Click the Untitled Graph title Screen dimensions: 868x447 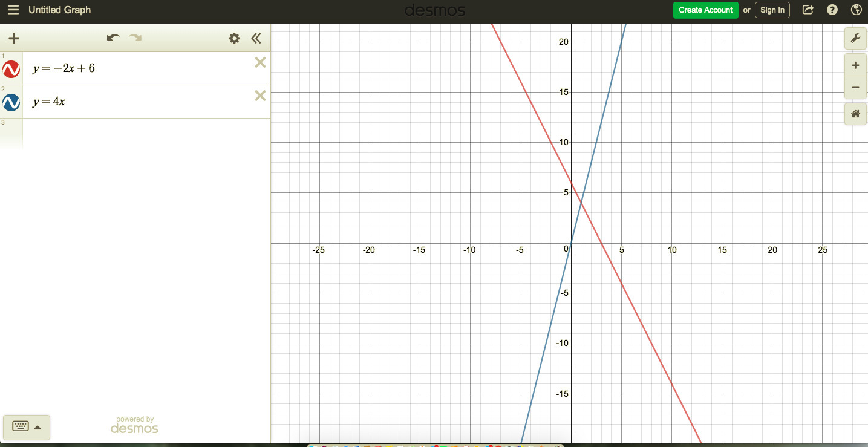59,10
